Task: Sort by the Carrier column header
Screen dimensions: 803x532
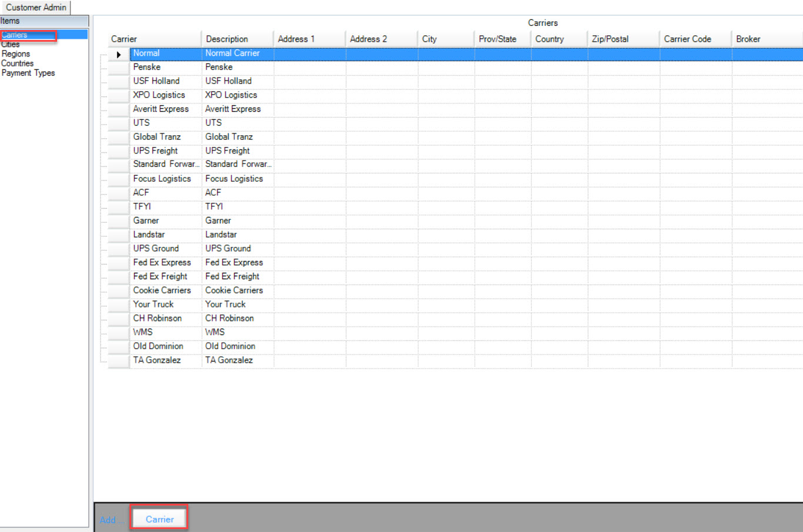Action: pyautogui.click(x=154, y=39)
